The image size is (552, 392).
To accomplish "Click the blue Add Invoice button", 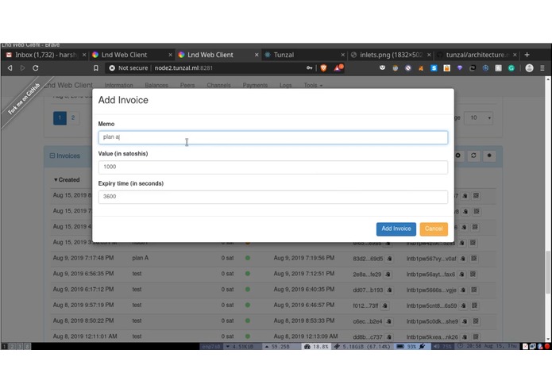I will (x=396, y=229).
